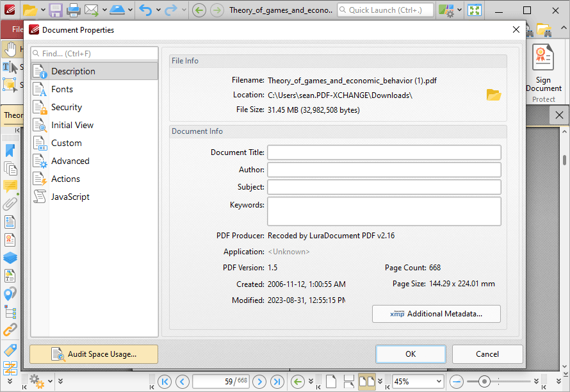Open the options gear in status bar
This screenshot has width=570, height=392.
pyautogui.click(x=37, y=382)
